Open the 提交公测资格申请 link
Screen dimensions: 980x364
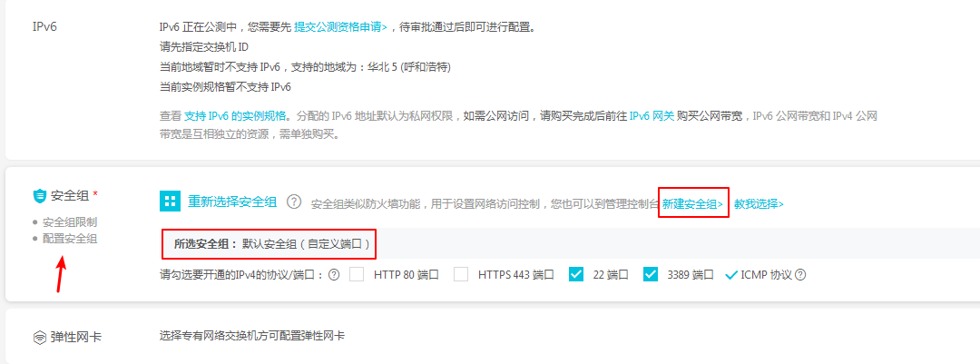pos(340,27)
